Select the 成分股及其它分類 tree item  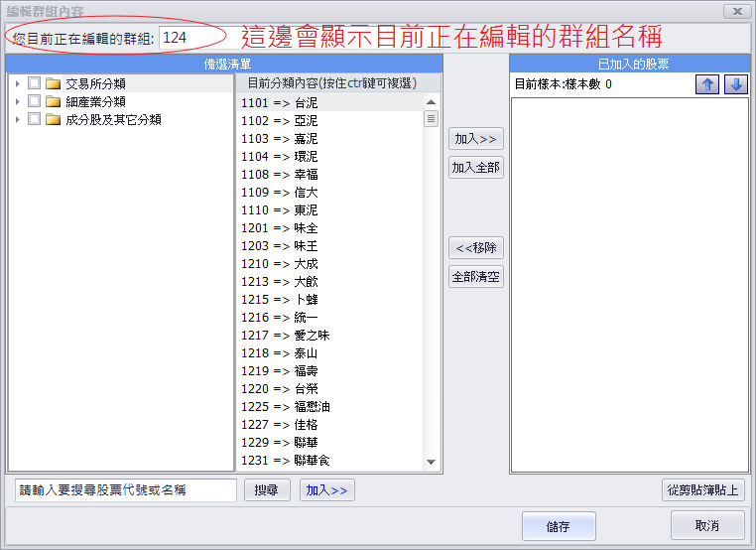113,120
